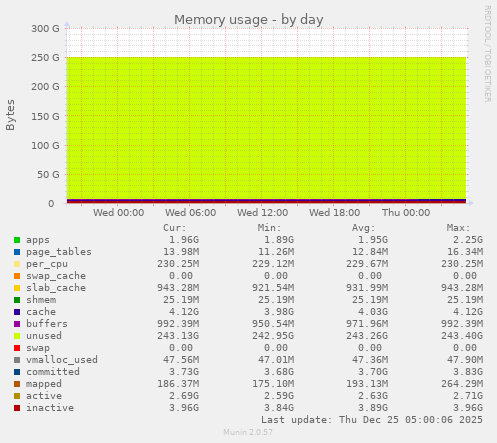The height and width of the screenshot is (443, 497).
Task: Click the 'Wed 00:00' time label
Action: (x=118, y=213)
